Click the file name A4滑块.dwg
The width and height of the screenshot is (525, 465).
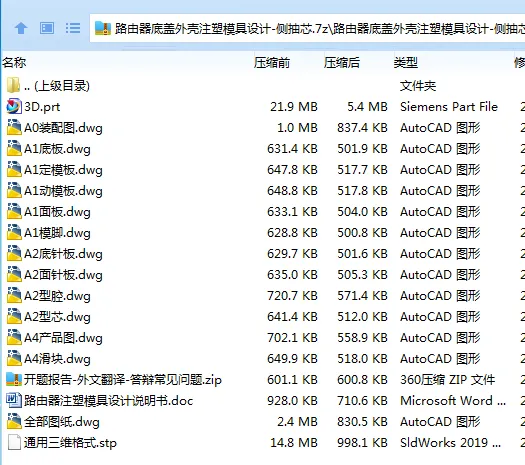(57, 359)
